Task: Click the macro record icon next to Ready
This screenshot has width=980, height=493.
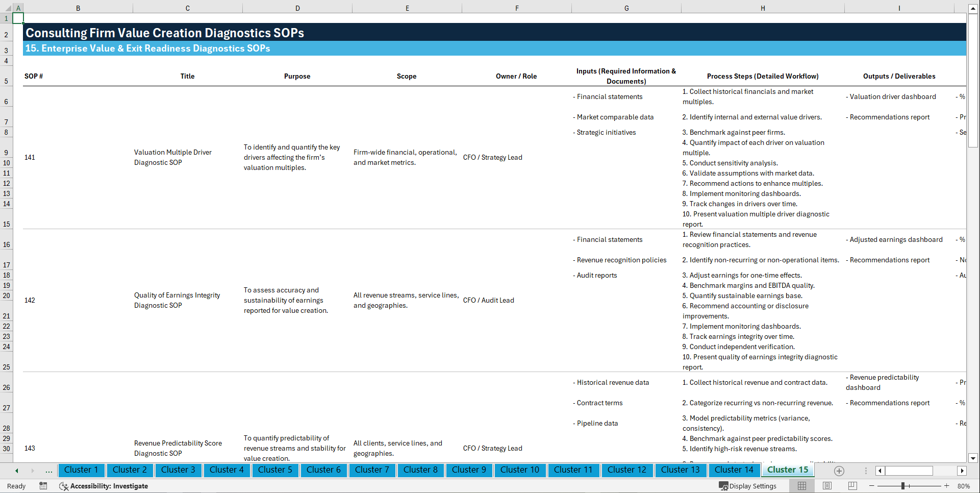Action: point(43,486)
